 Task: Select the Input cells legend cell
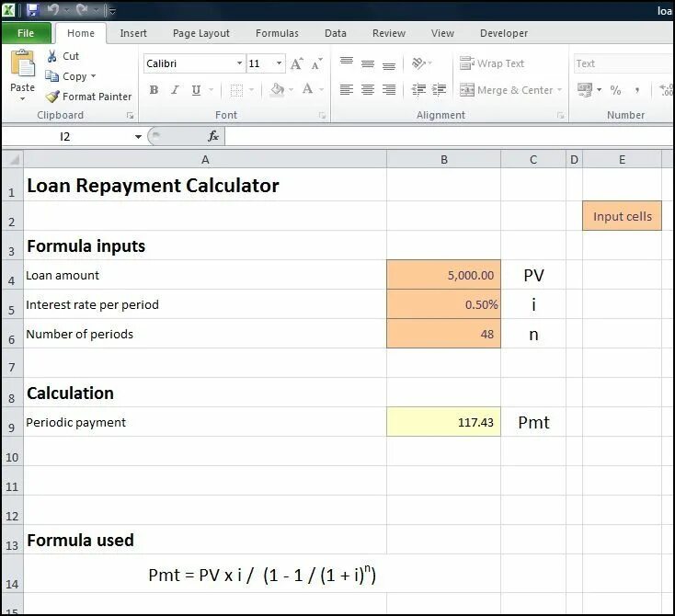[622, 216]
